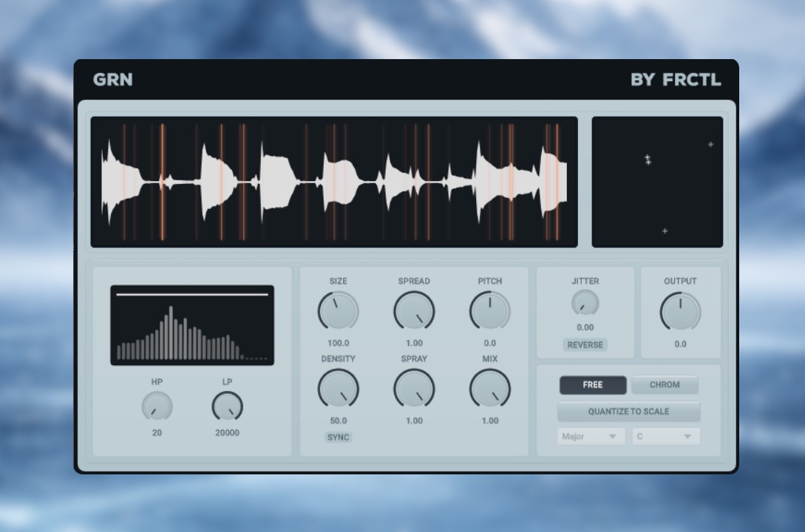
Task: Toggle the REVERSE switch
Action: click(x=585, y=345)
